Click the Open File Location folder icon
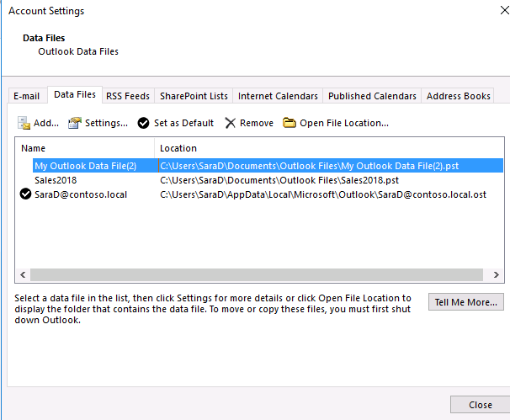Viewport: 510px width, 420px height. coord(290,123)
